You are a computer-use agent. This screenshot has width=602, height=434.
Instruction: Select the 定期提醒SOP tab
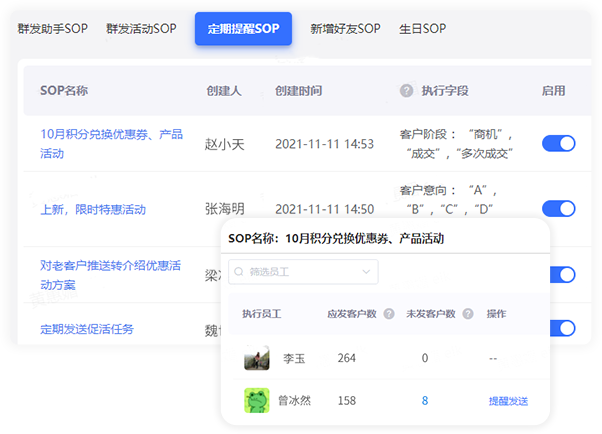coord(243,29)
